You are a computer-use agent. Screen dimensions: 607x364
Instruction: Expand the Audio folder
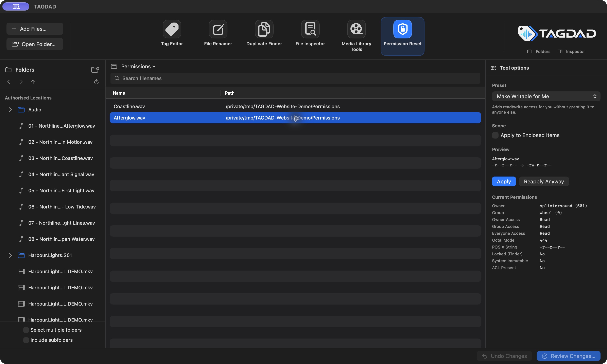(x=10, y=110)
